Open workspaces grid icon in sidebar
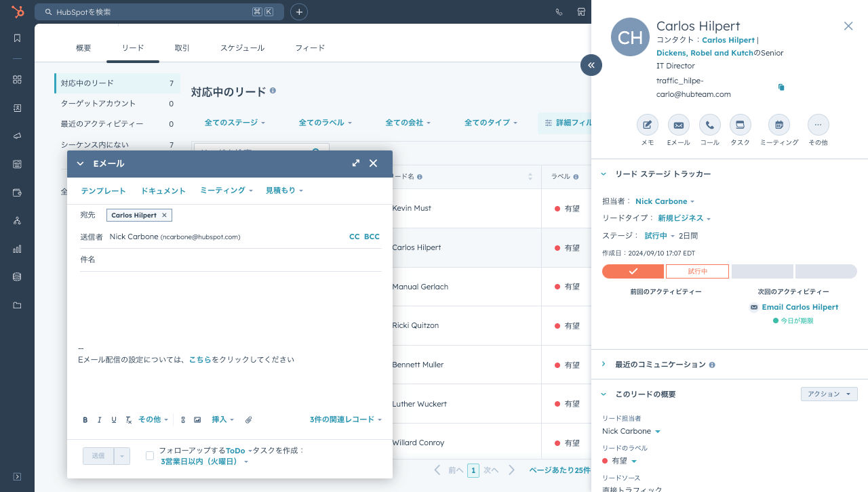Viewport: 868px width, 492px height. pyautogui.click(x=18, y=79)
